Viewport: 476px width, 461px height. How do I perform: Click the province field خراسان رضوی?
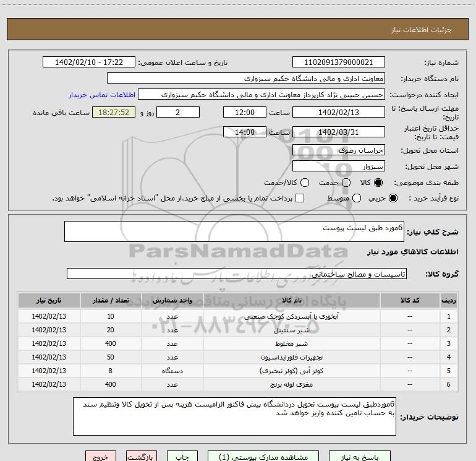(339, 150)
